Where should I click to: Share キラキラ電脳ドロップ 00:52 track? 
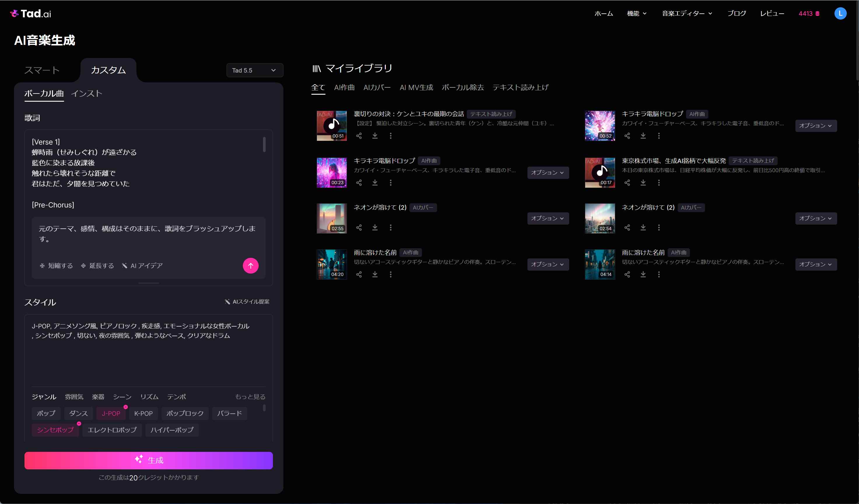pyautogui.click(x=627, y=136)
